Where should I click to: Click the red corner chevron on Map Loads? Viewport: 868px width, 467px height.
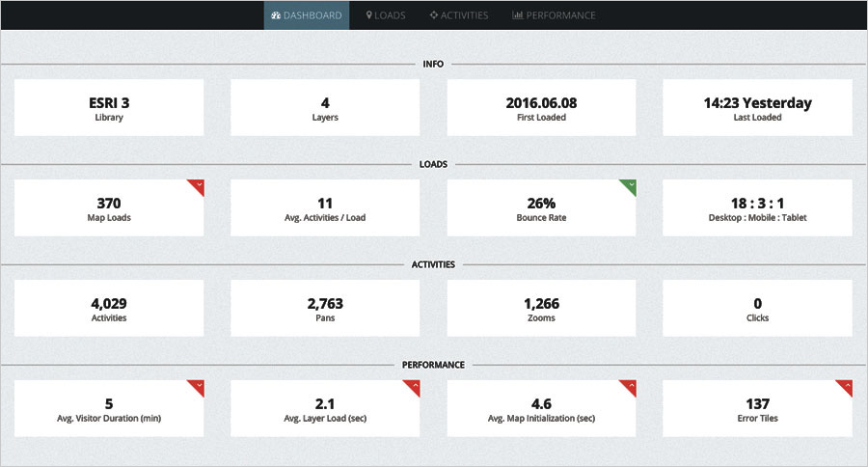pyautogui.click(x=198, y=185)
